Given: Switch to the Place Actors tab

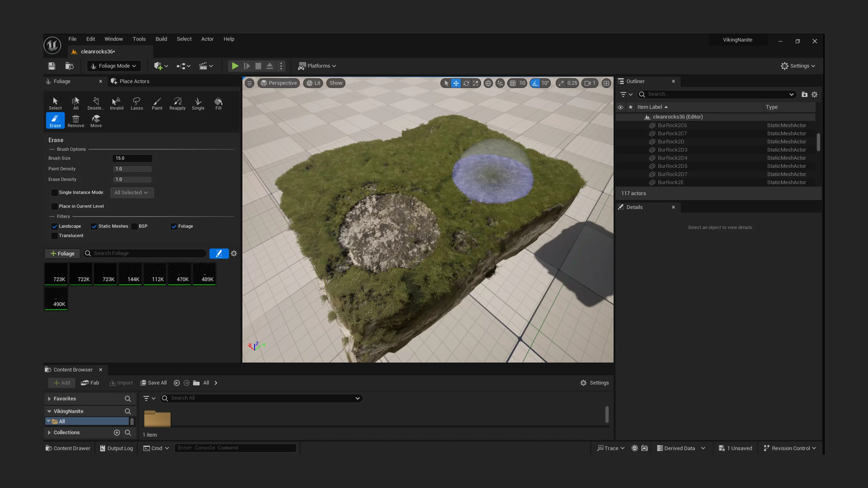Looking at the screenshot, I should tap(131, 81).
